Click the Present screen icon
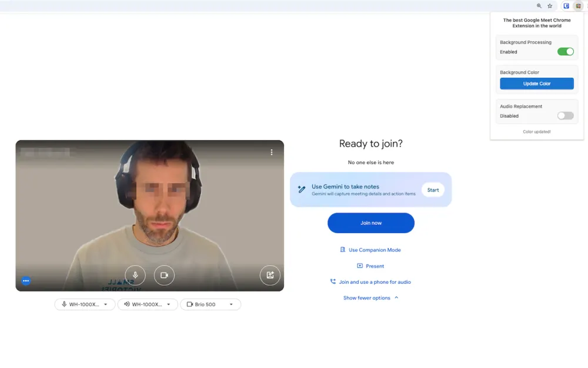This screenshot has height=368, width=588. (x=360, y=266)
